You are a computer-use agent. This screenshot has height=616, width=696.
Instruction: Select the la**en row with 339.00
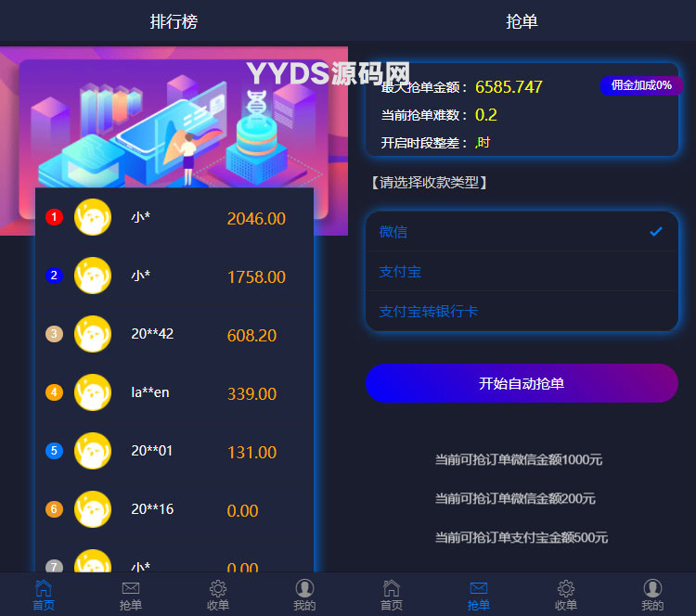[174, 393]
